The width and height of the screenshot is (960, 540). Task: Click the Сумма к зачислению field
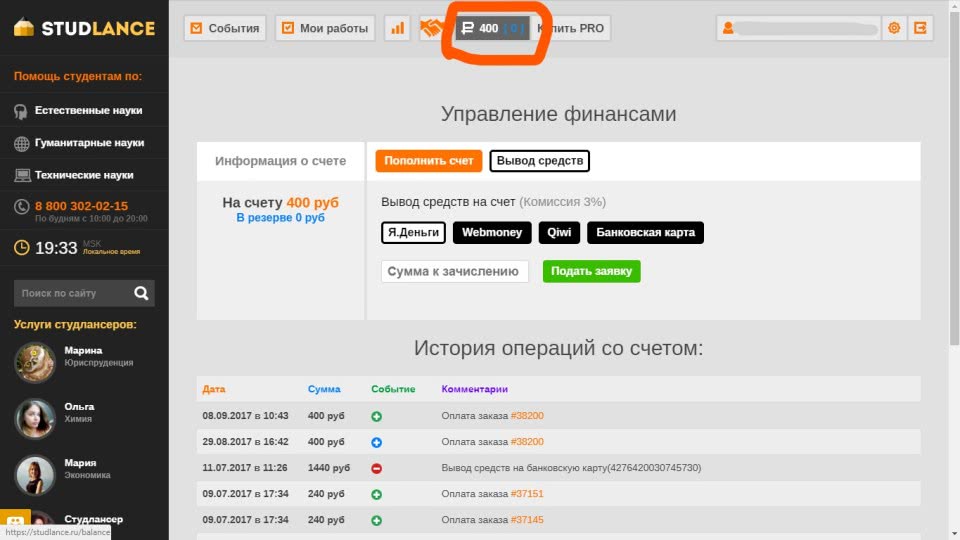click(455, 271)
